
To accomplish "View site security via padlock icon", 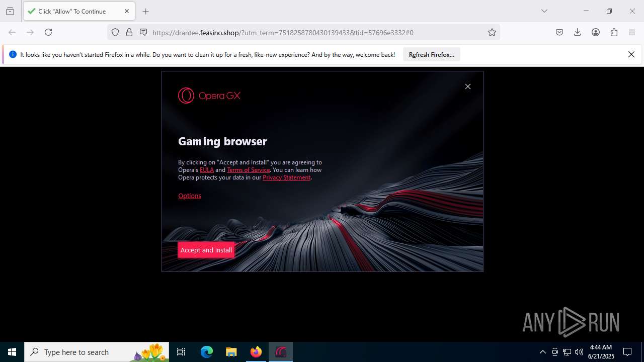I will click(x=129, y=32).
